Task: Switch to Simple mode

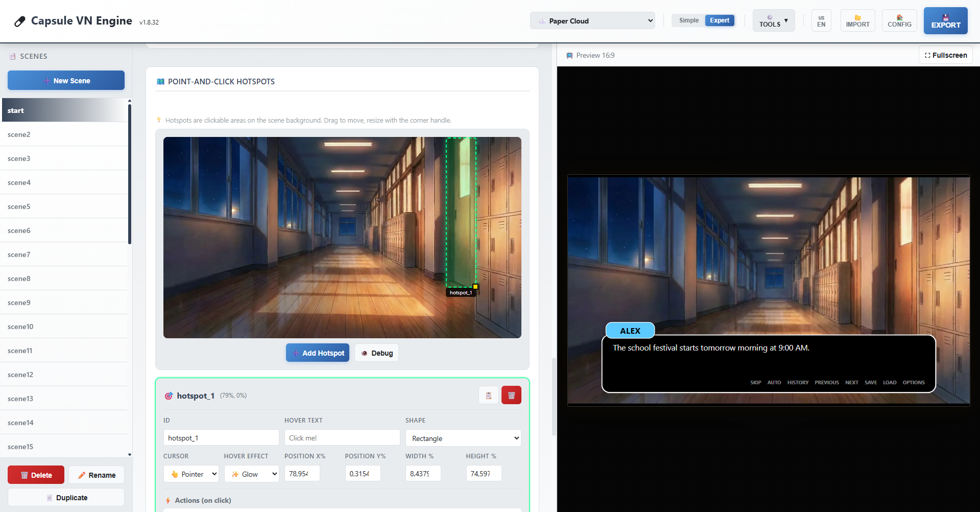Action: point(688,20)
